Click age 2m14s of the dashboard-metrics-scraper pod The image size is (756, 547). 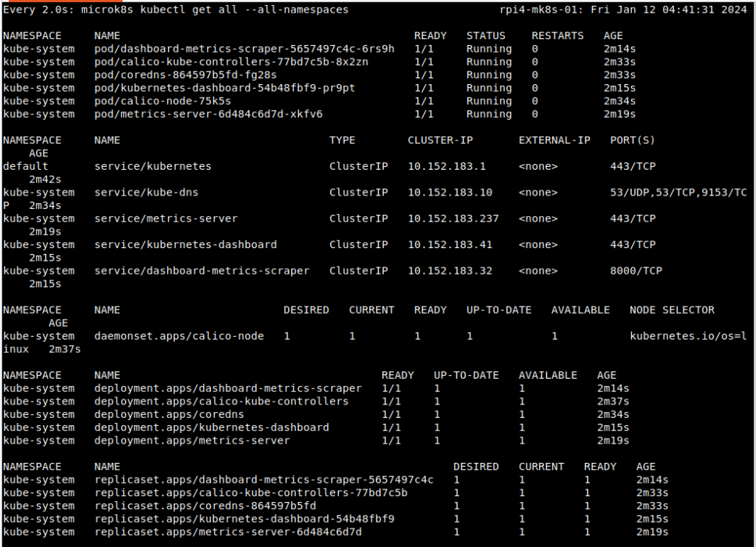[619, 49]
